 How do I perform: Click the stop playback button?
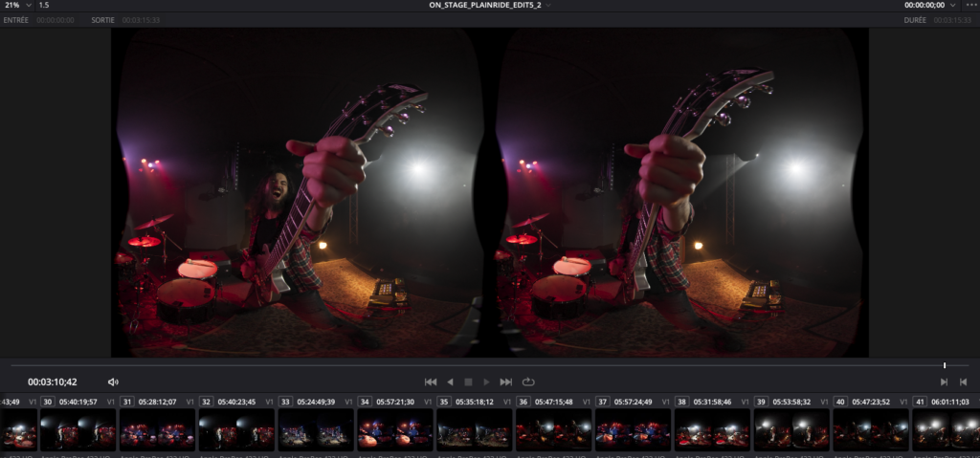tap(468, 382)
